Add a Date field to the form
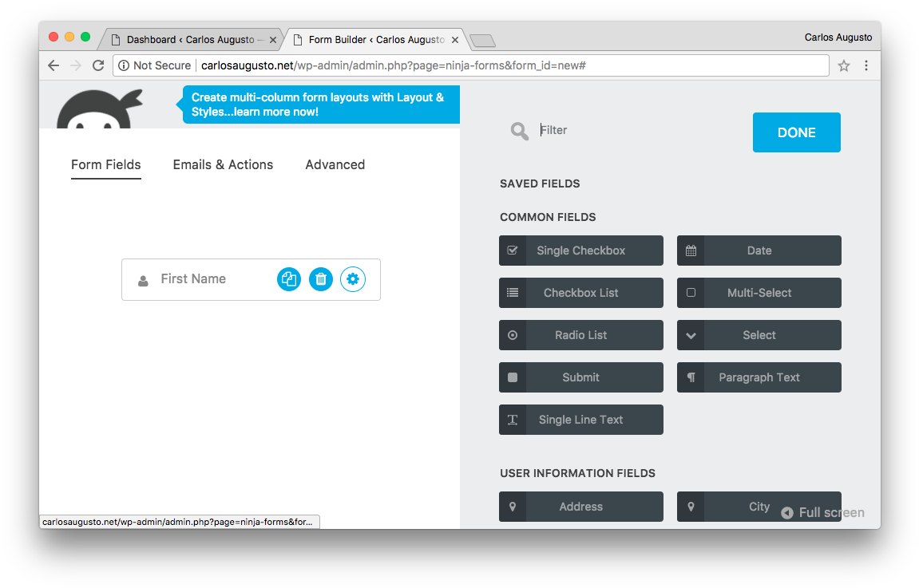This screenshot has width=919, height=588. point(759,251)
